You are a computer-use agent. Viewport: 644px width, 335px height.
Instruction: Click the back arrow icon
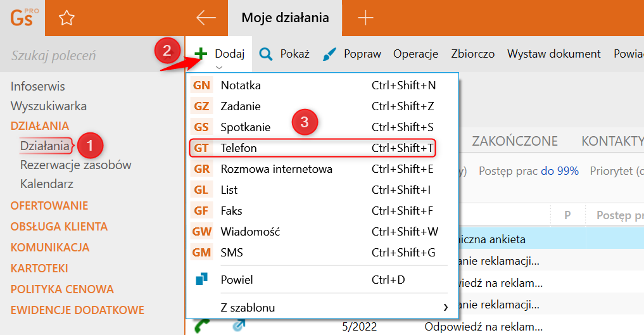206,18
